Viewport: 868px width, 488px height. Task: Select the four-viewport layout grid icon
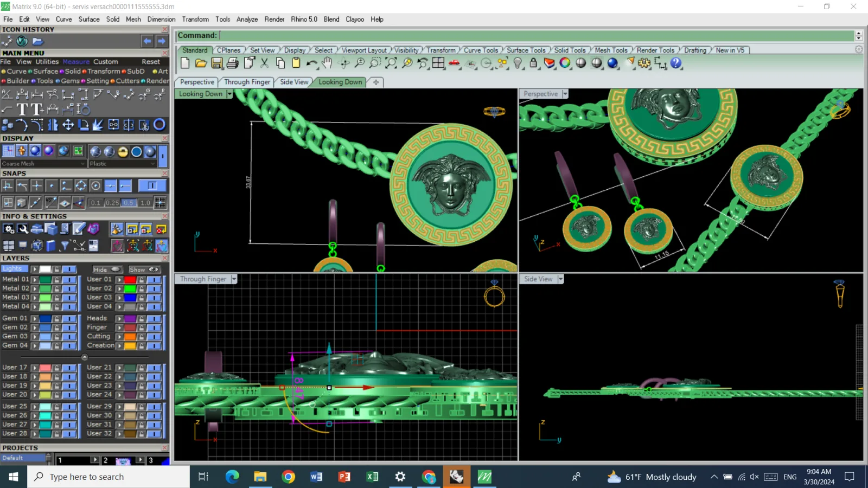tap(438, 63)
